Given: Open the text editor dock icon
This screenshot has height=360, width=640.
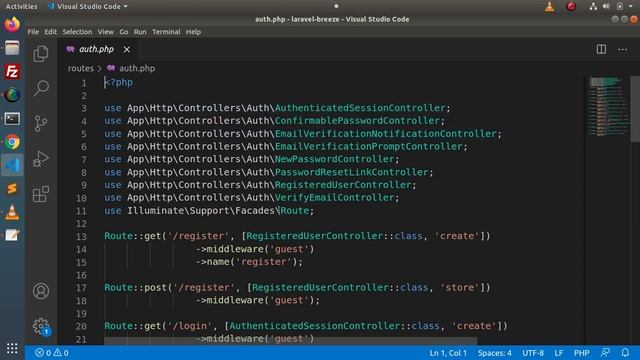Looking at the screenshot, I should coord(12,236).
